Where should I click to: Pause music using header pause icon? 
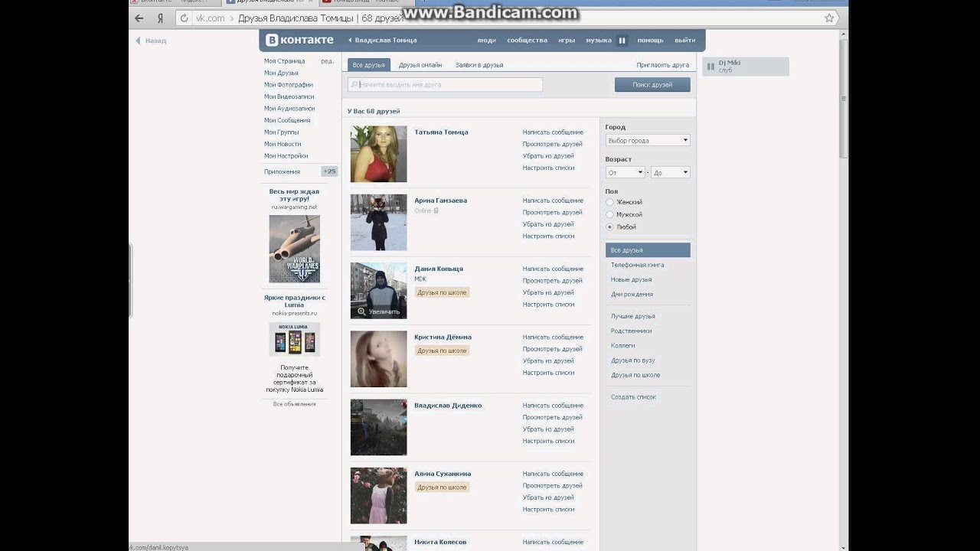[622, 41]
